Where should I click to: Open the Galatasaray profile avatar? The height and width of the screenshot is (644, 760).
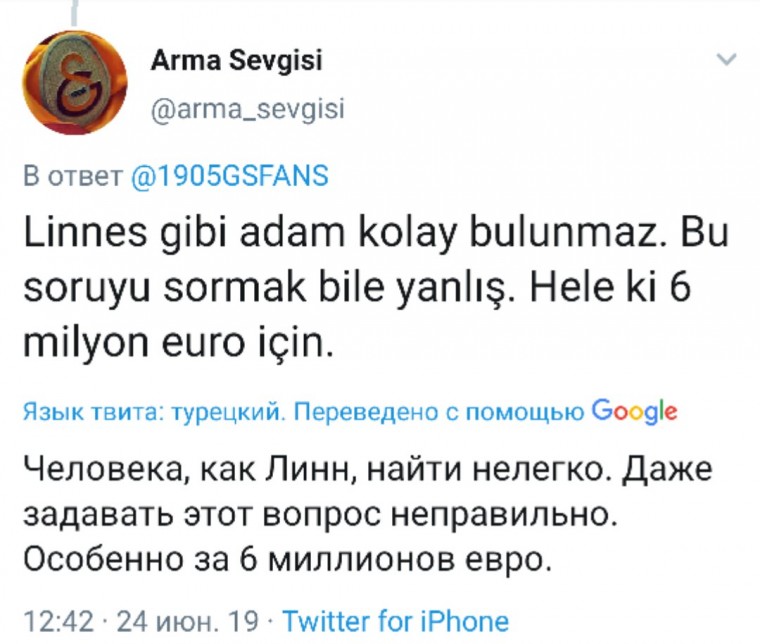[75, 82]
